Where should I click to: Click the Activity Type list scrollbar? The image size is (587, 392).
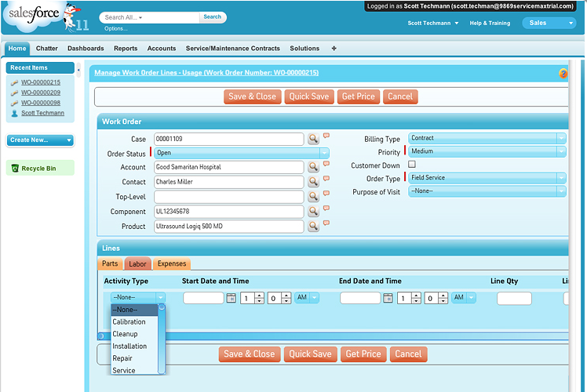pos(162,339)
